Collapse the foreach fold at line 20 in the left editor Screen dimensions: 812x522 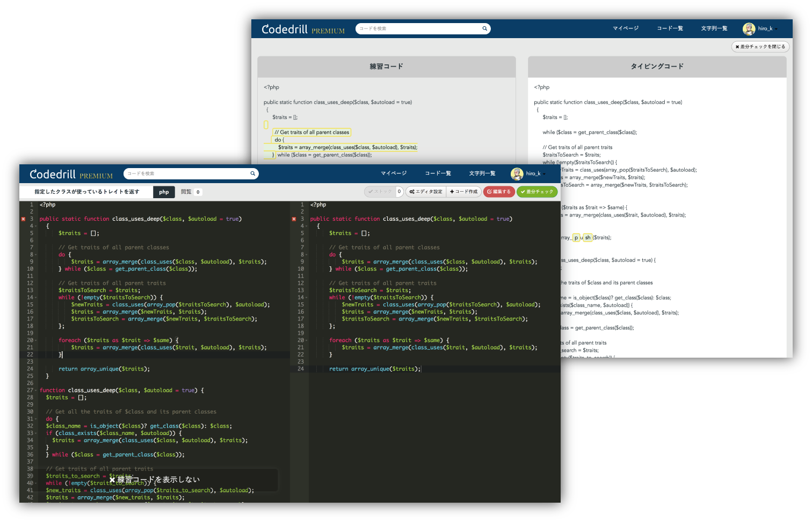(35, 340)
